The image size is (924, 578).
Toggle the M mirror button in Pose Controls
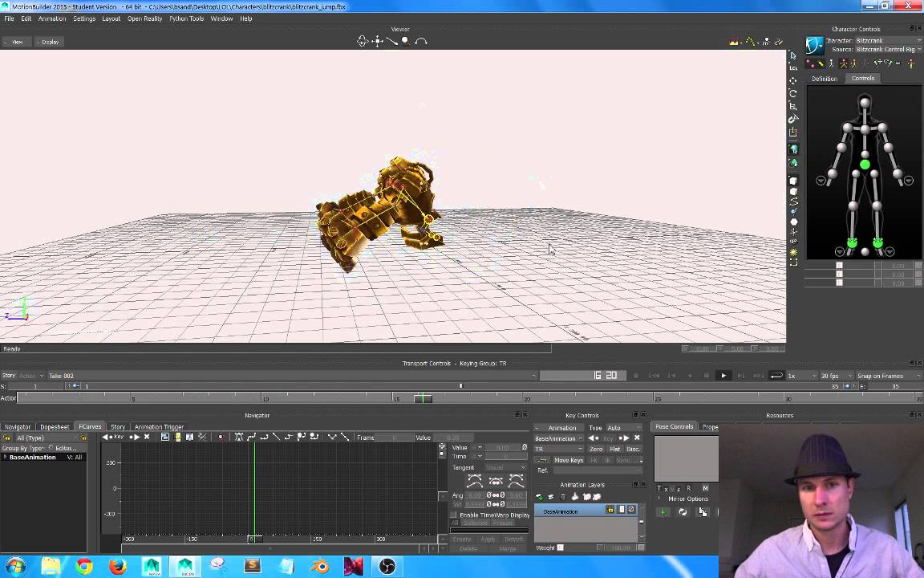705,488
